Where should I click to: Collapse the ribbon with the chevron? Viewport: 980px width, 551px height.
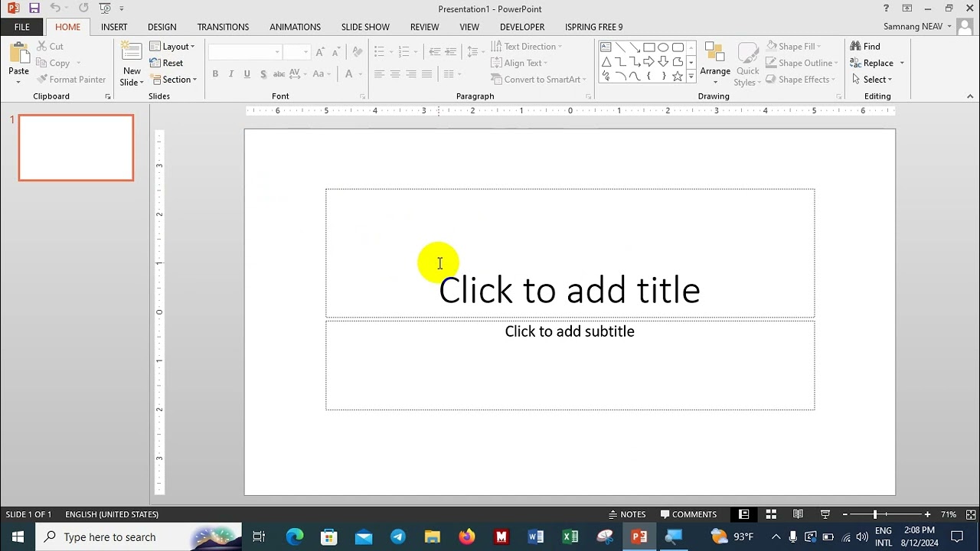970,96
